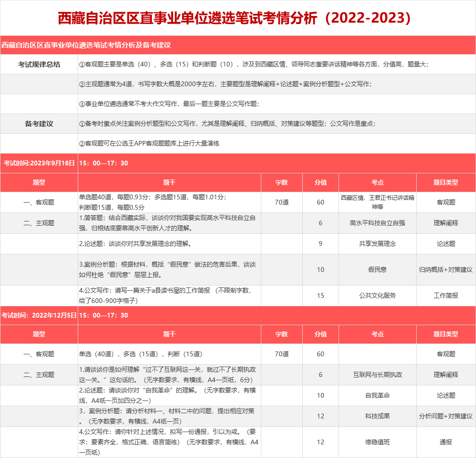Viewport: 476px width, 458px height.
Task: Select the 科技成果 cell
Action: click(377, 416)
